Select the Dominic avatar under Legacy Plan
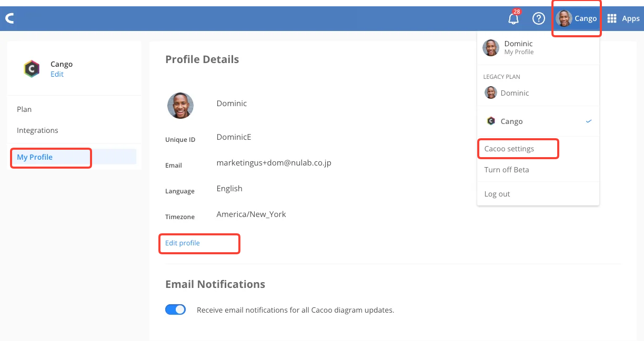 (x=490, y=92)
